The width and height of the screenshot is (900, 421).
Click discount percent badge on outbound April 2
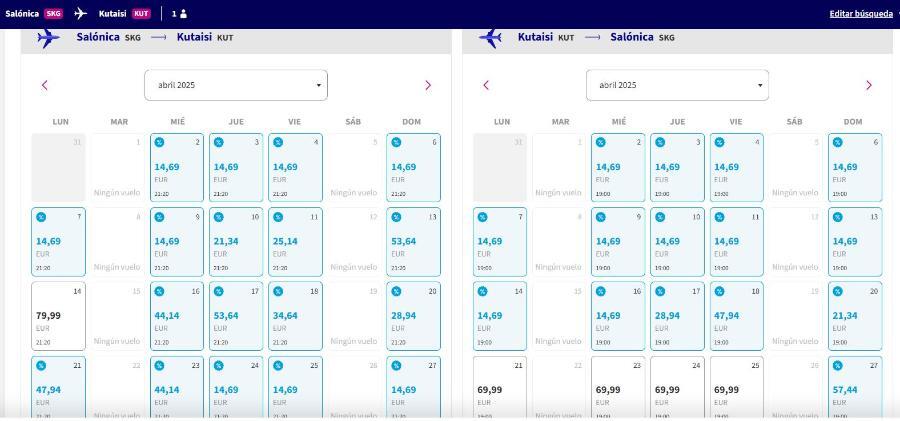click(x=159, y=142)
